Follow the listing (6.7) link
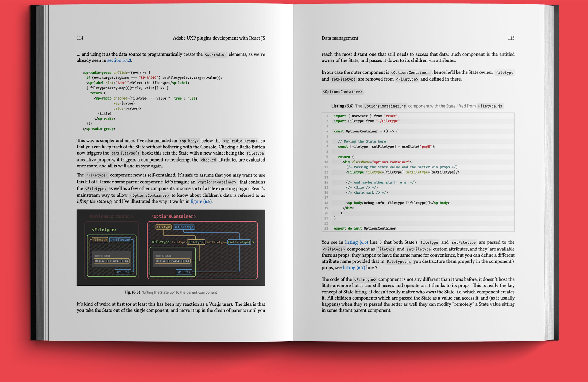Image resolution: width=588 pixels, height=382 pixels. click(x=354, y=267)
